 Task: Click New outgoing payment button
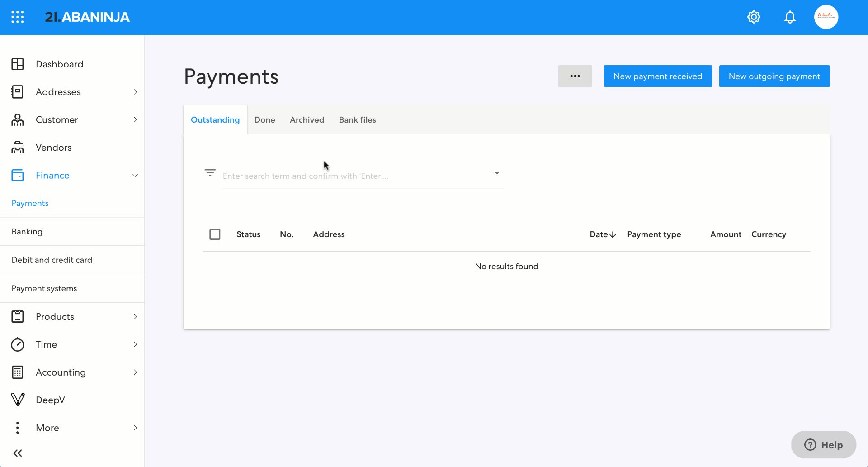[x=774, y=76]
